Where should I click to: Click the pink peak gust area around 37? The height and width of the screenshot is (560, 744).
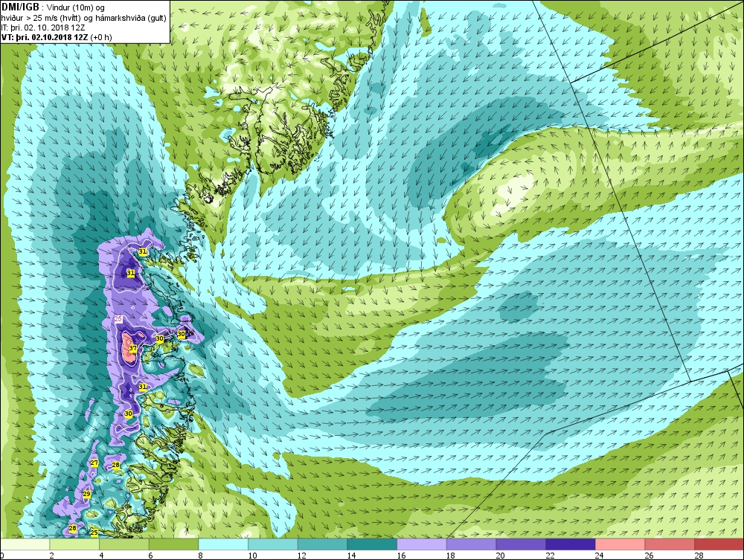tap(128, 349)
